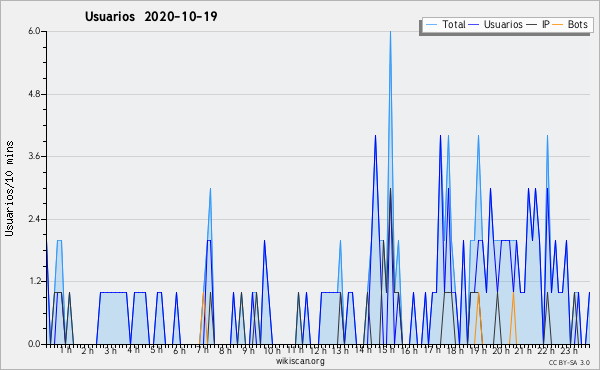Image resolution: width=600 pixels, height=370 pixels.
Task: Click the '23 h' x-axis label
Action: [x=569, y=351]
